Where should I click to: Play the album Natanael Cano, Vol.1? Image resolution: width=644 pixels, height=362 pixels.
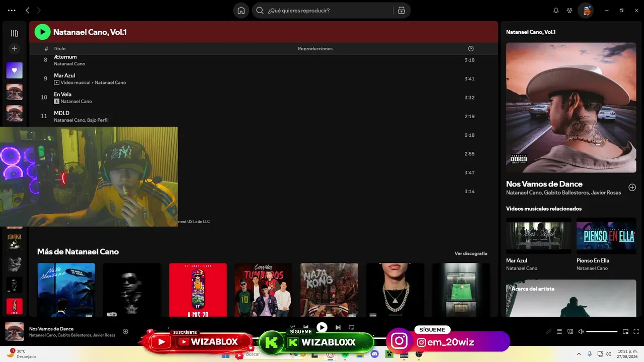[42, 32]
